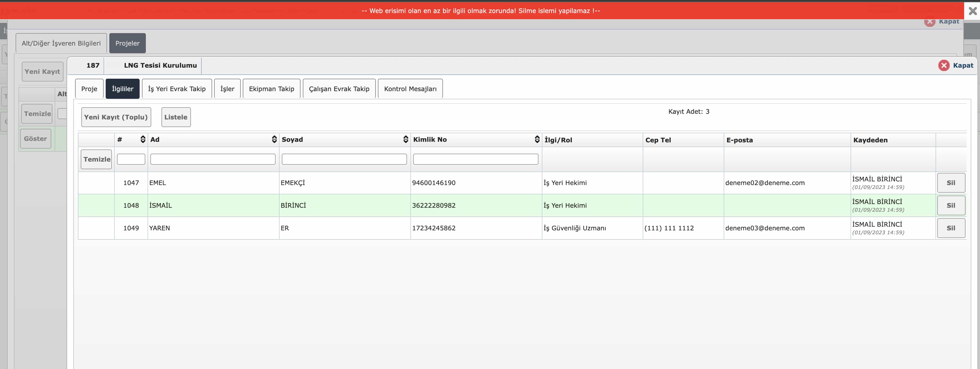Open the Ekipman Takip tab
Viewport: 980px width, 369px height.
(x=271, y=89)
